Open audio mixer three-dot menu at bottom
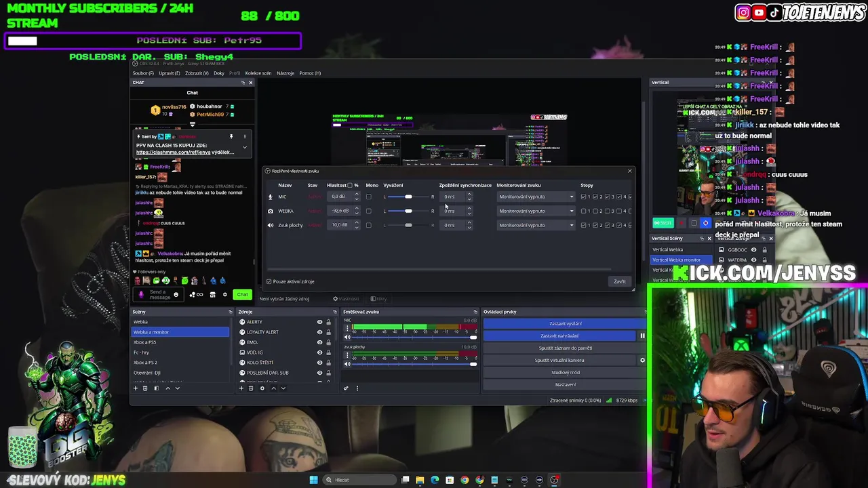868x488 pixels. pos(357,388)
